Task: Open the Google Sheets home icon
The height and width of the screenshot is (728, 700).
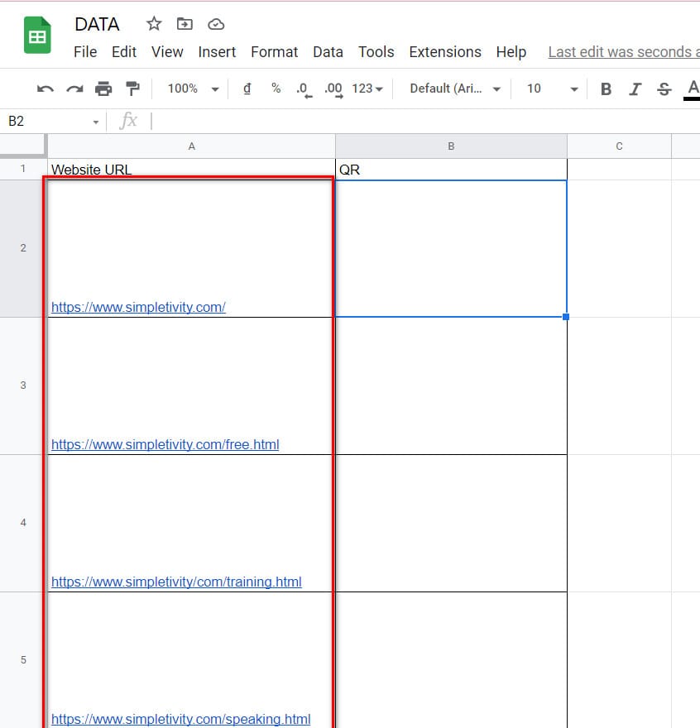Action: pyautogui.click(x=37, y=37)
